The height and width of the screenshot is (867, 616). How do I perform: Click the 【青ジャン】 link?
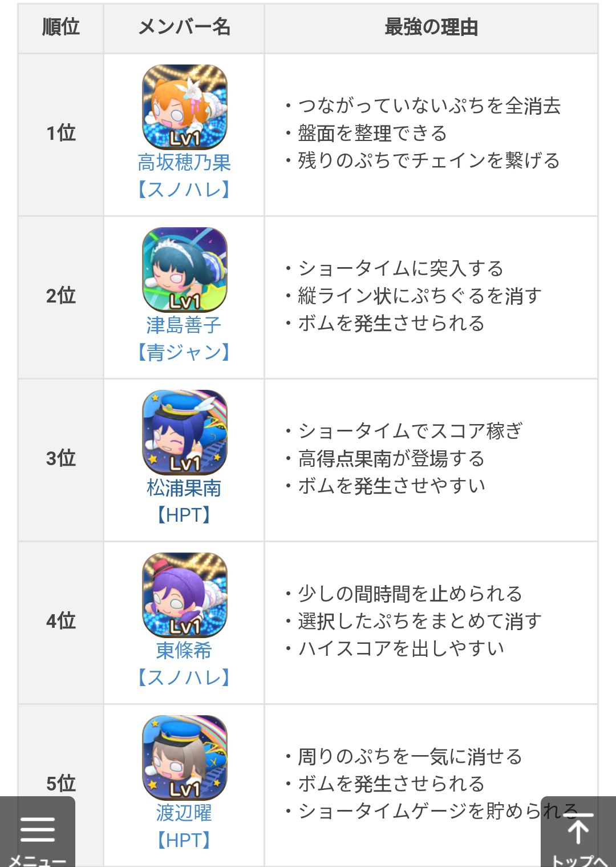[x=184, y=352]
